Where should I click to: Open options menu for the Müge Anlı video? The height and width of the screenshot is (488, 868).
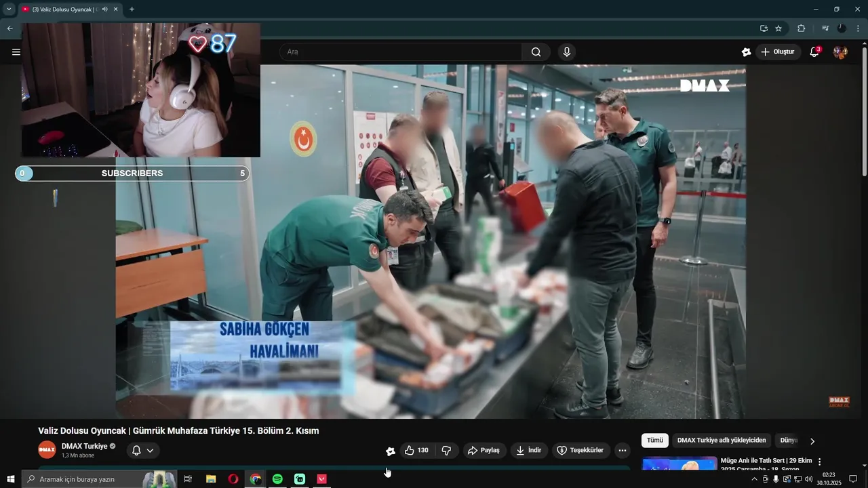[819, 462]
